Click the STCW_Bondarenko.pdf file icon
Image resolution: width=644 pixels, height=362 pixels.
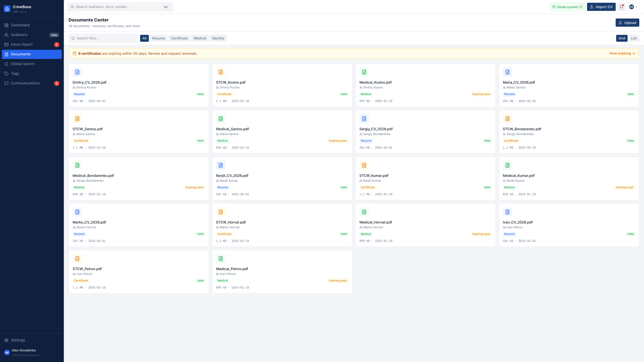[x=507, y=119]
